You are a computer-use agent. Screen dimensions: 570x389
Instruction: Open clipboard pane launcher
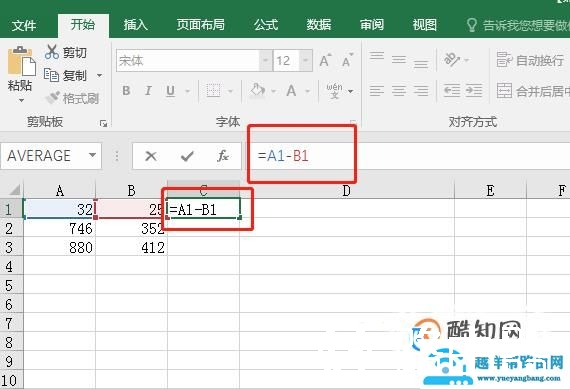[103, 124]
